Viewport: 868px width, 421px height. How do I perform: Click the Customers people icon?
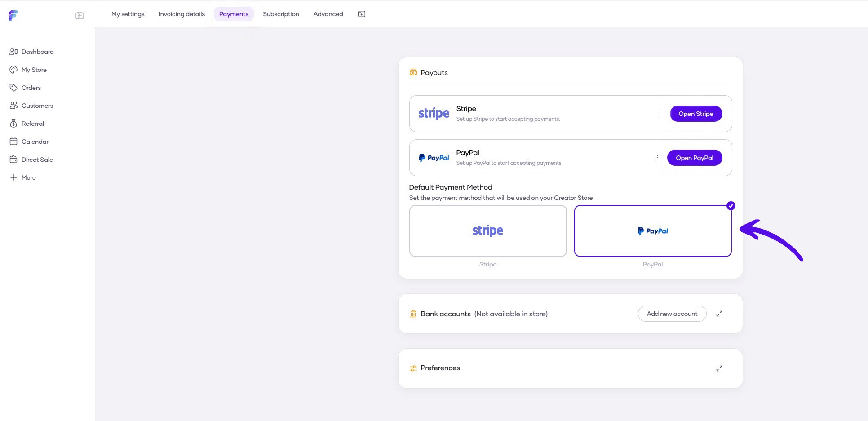(13, 106)
